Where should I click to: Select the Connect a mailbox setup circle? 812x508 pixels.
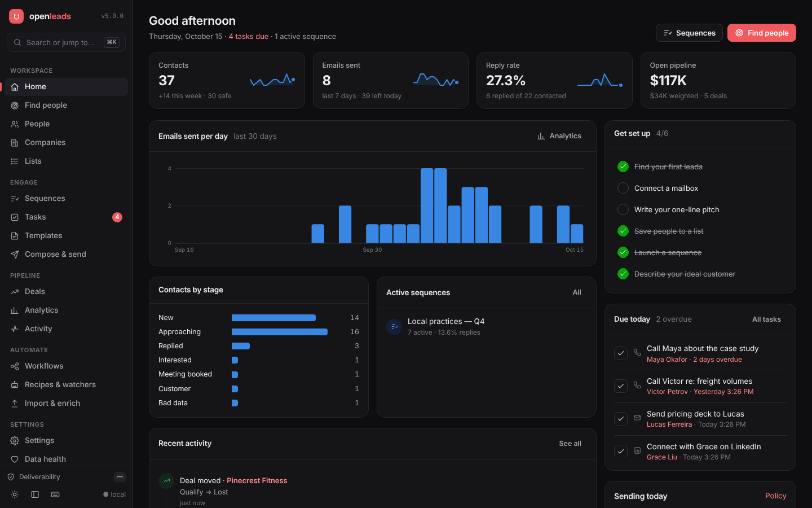623,188
